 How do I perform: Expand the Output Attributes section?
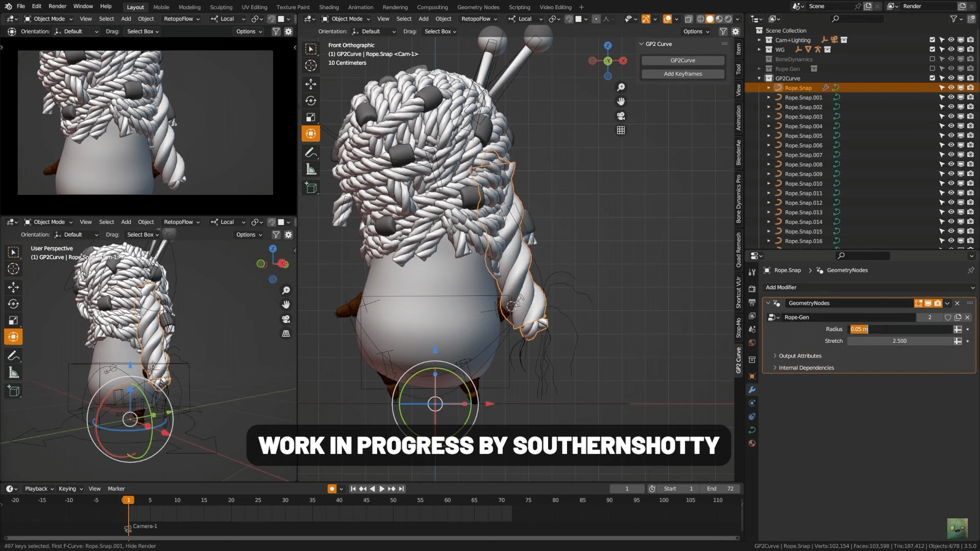point(800,356)
